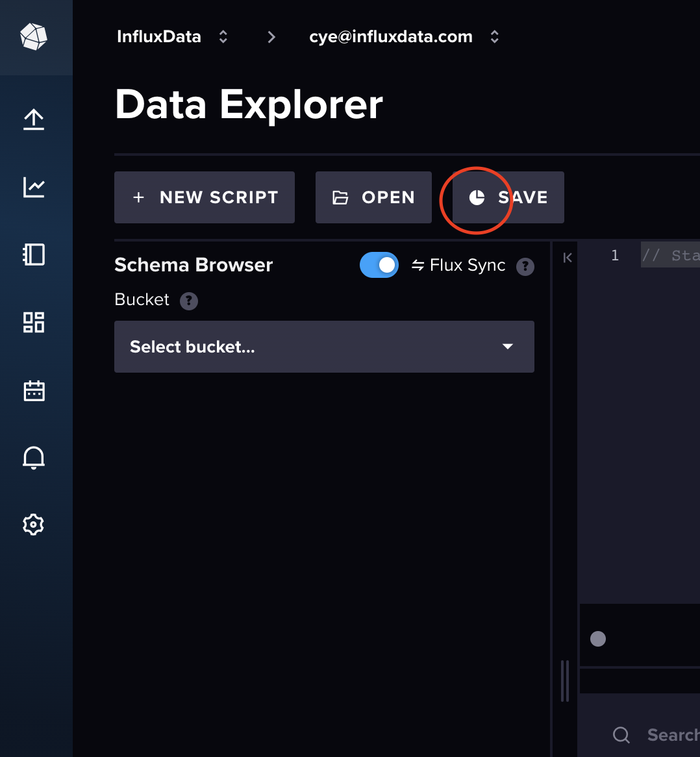Open Tasks via the calendar icon
The width and height of the screenshot is (700, 757).
[33, 390]
